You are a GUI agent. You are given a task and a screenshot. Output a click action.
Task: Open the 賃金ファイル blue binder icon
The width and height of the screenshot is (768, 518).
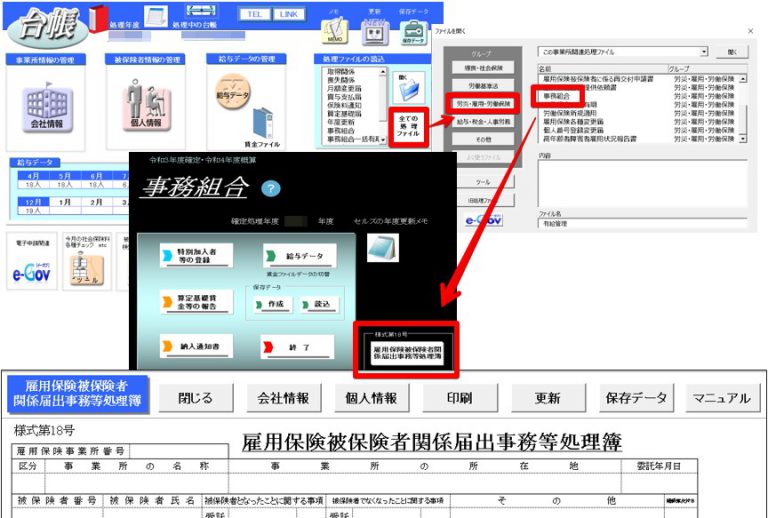(x=263, y=124)
